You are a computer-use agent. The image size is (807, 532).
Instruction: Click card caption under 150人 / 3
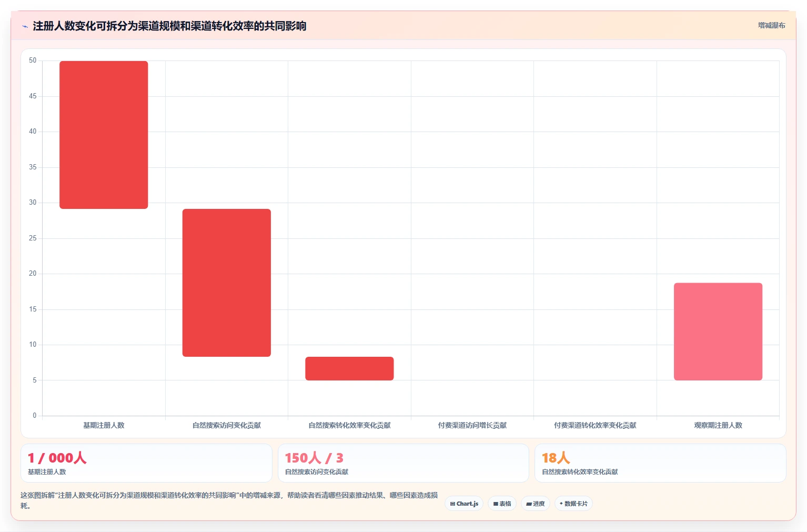click(x=317, y=472)
